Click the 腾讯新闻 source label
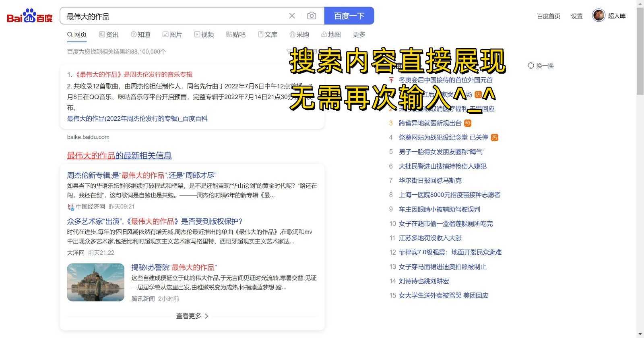The width and height of the screenshot is (644, 338). point(143,299)
